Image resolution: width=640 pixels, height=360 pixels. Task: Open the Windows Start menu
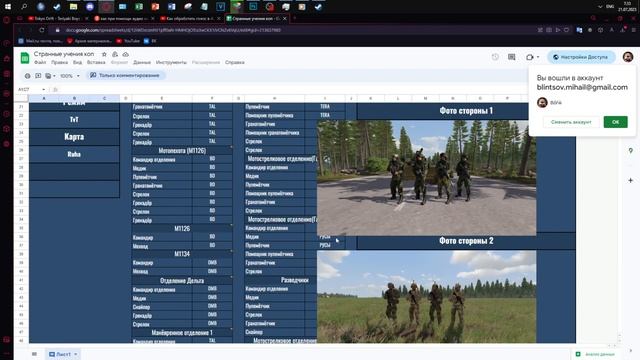(8, 7)
